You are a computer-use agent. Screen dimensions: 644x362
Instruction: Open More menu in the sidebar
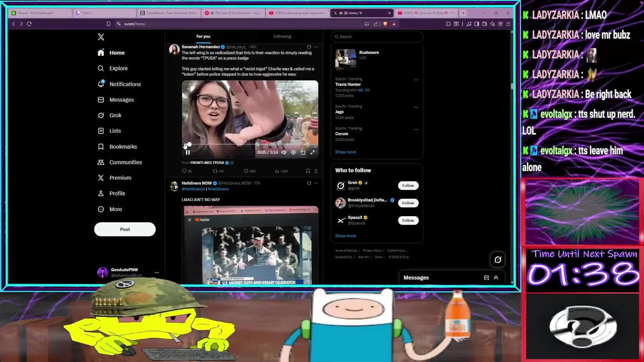[110, 209]
